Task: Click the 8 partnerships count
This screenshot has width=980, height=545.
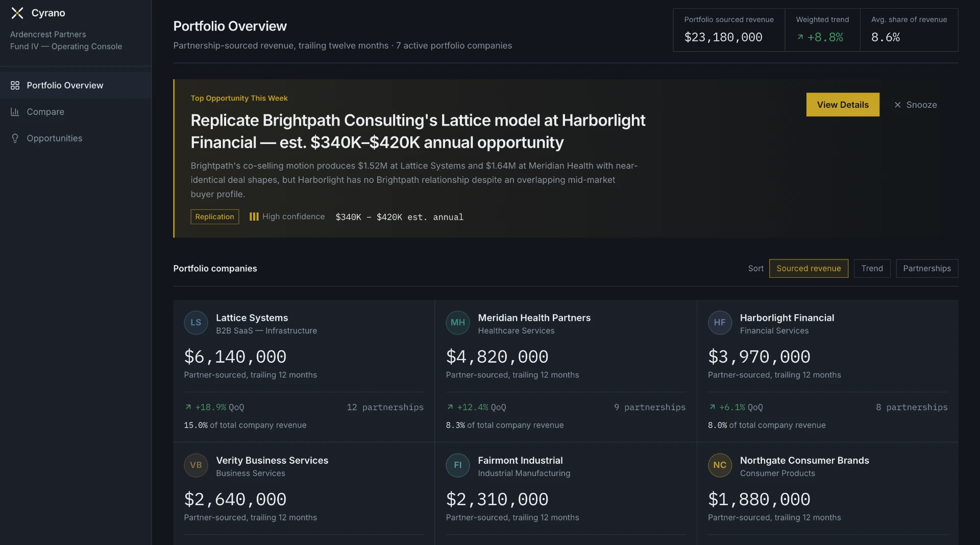Action: (912, 407)
